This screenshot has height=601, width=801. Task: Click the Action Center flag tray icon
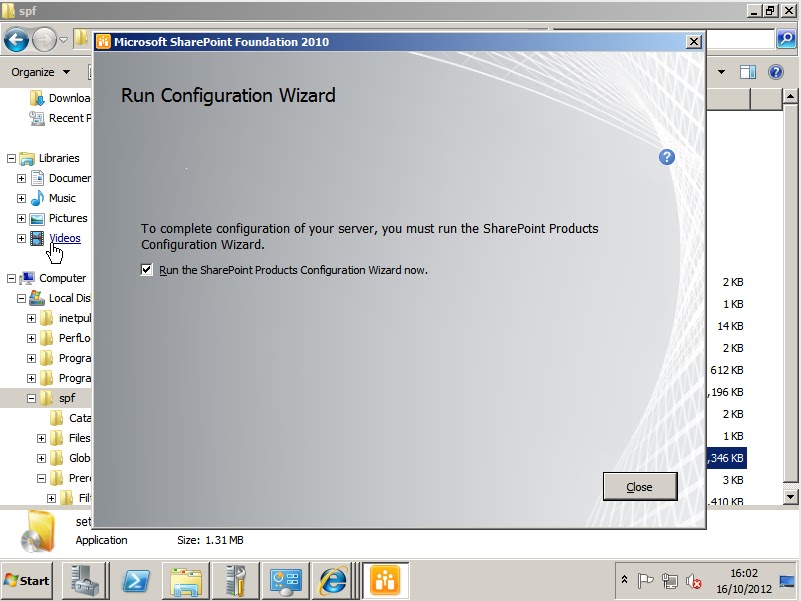646,581
